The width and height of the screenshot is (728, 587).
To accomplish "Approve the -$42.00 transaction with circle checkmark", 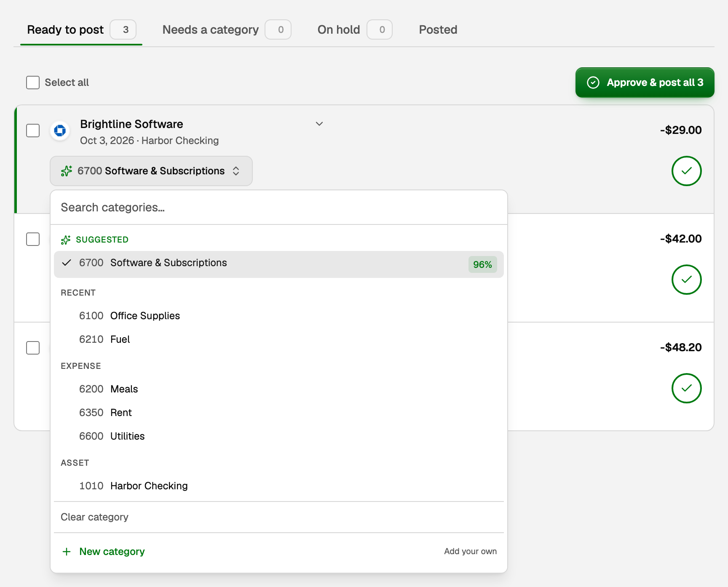I will coord(686,280).
